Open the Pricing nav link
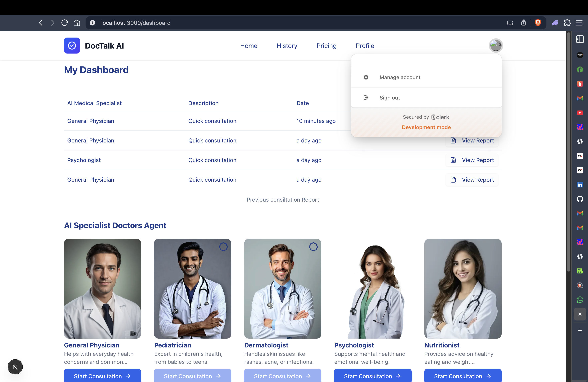The image size is (588, 382). [x=326, y=46]
